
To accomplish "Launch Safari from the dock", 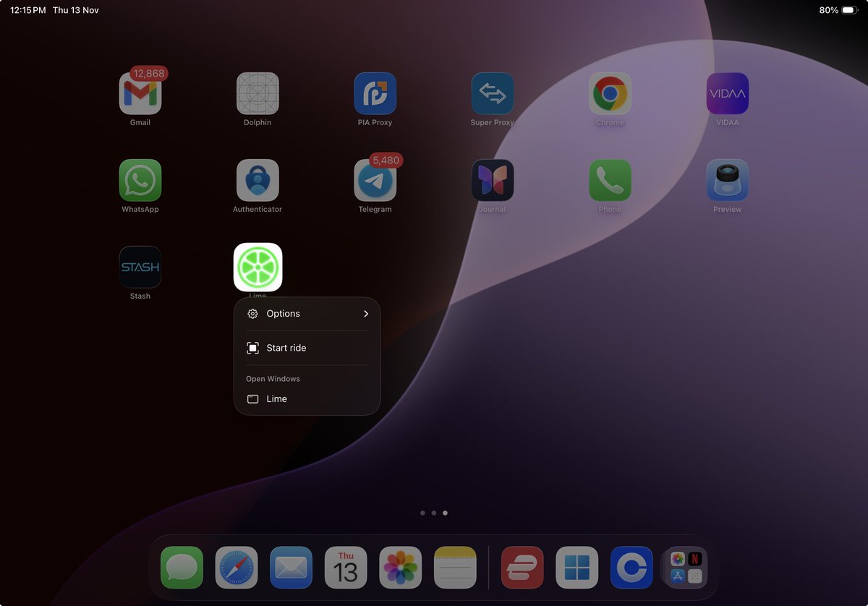I will (x=237, y=568).
